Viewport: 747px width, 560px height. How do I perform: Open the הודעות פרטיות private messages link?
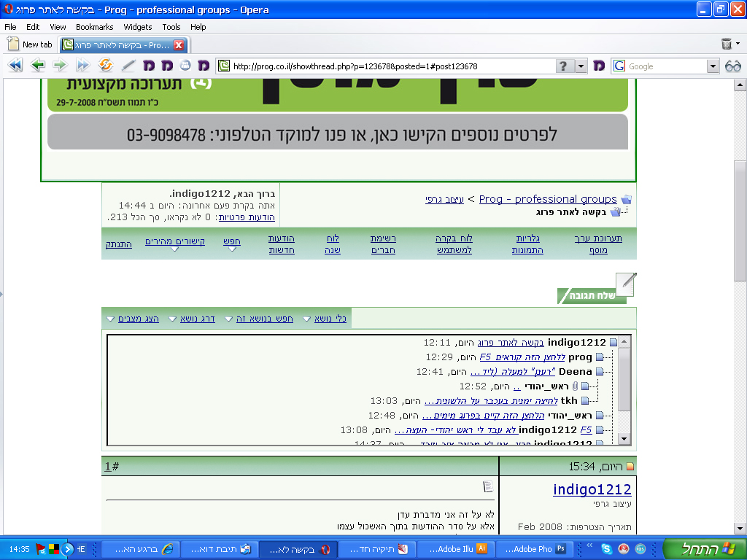click(247, 217)
